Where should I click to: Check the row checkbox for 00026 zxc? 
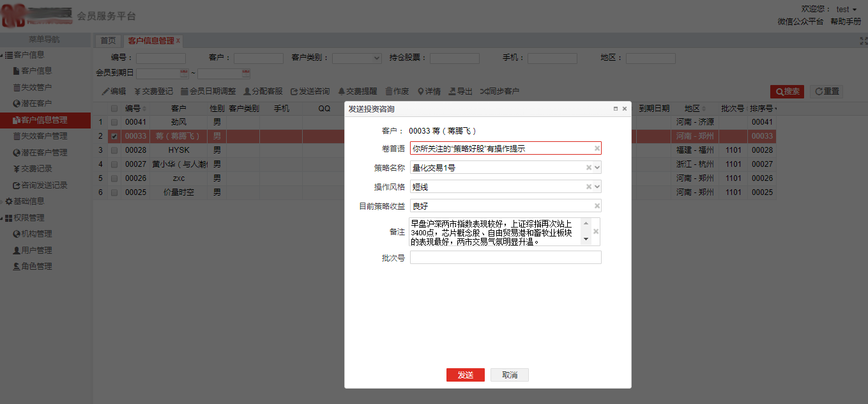114,178
